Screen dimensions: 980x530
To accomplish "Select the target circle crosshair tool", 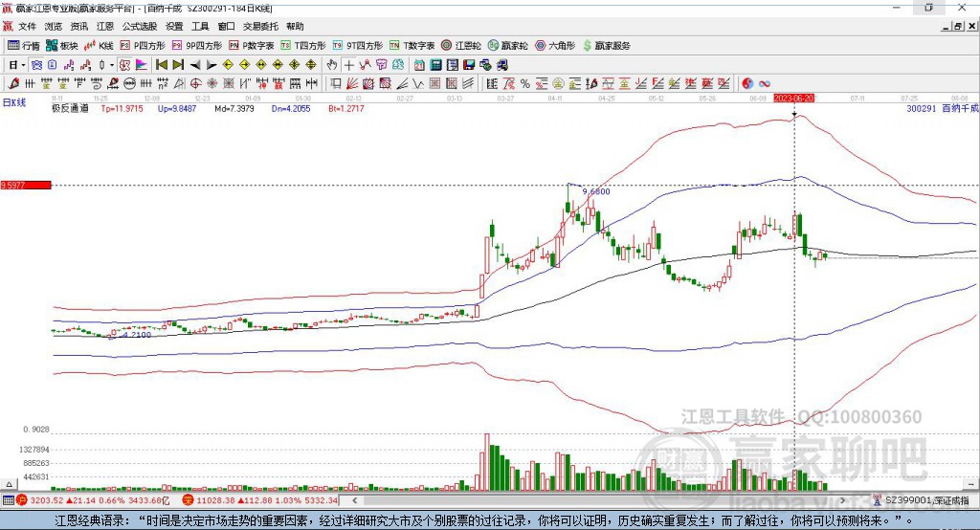I will 195,84.
